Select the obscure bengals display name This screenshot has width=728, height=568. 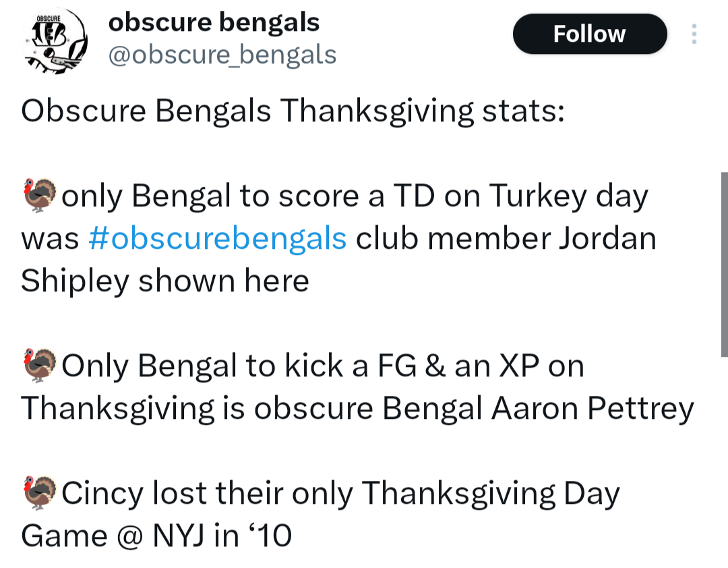click(x=213, y=22)
